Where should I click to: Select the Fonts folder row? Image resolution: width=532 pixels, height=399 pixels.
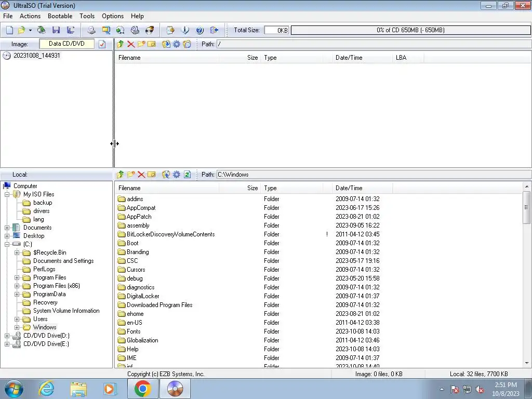tap(134, 331)
